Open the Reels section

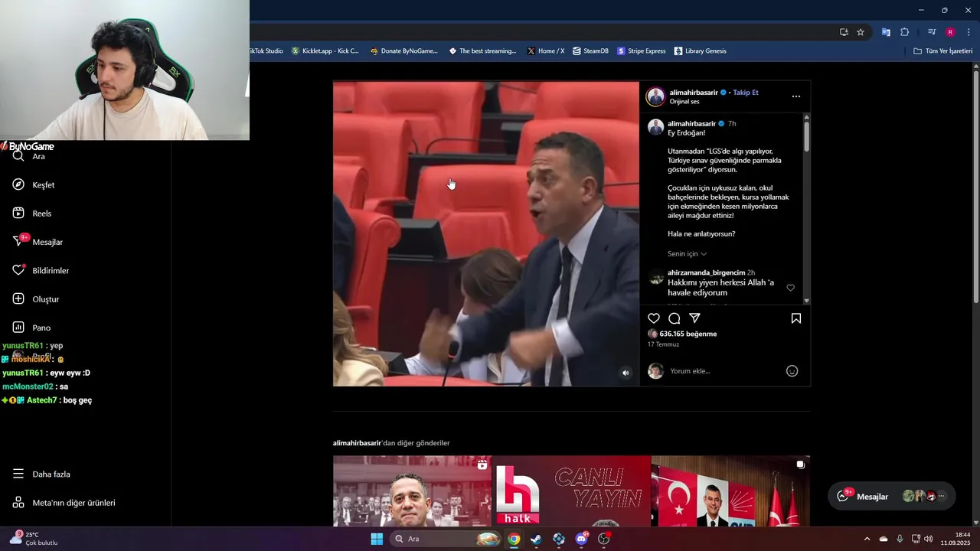point(32,214)
